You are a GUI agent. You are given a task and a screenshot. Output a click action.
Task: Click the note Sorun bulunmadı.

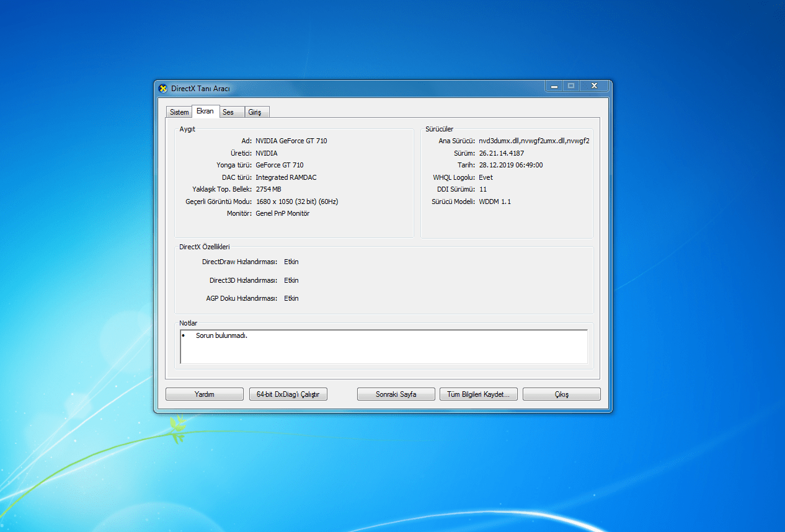[222, 335]
